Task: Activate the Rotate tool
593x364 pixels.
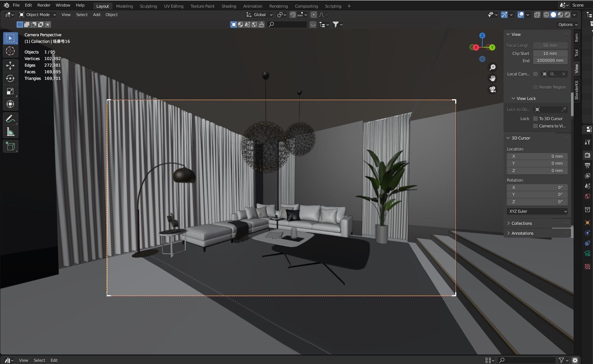Action: point(10,78)
